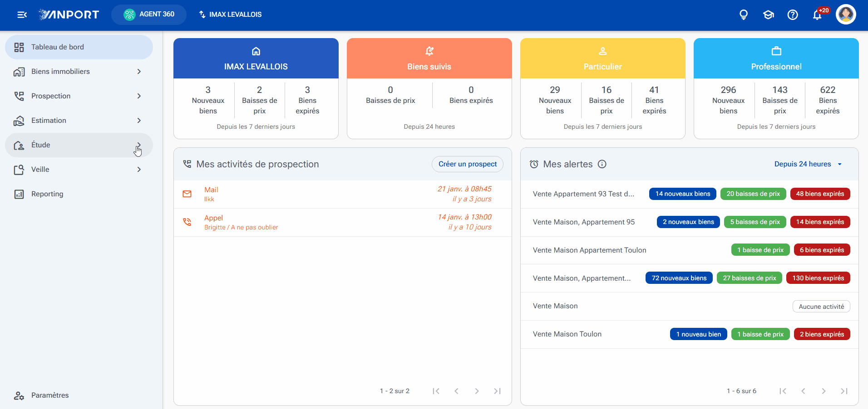Screen dimensions: 868x409
Task: Open the graduation cap training icon
Action: click(x=768, y=15)
